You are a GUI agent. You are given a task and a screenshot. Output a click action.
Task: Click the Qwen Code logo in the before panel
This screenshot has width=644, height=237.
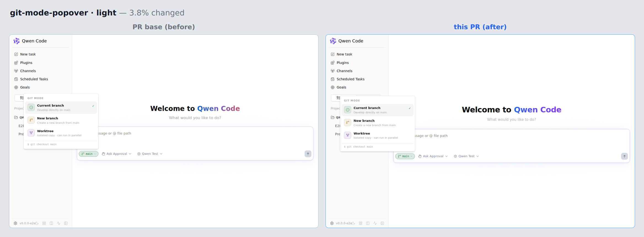point(17,41)
